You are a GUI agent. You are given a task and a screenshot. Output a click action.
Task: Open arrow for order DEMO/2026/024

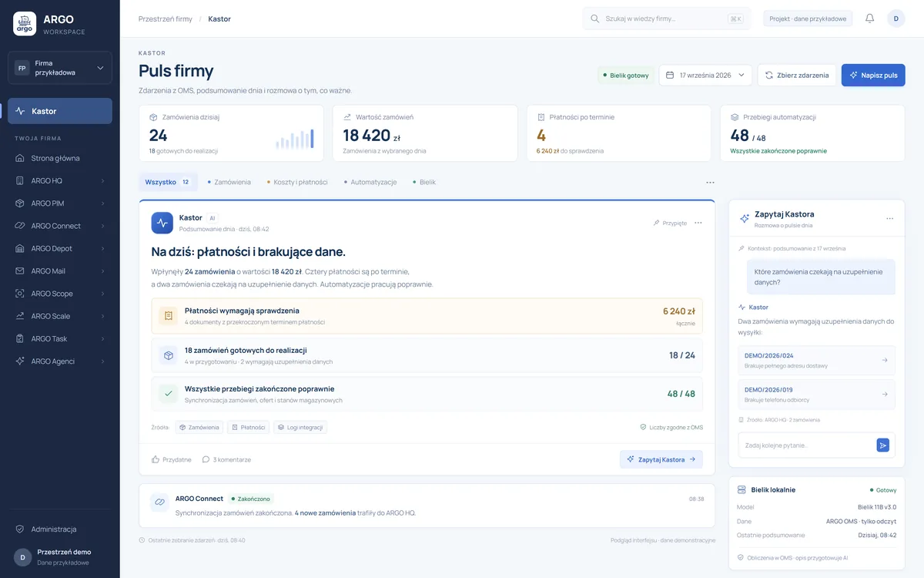pos(884,360)
